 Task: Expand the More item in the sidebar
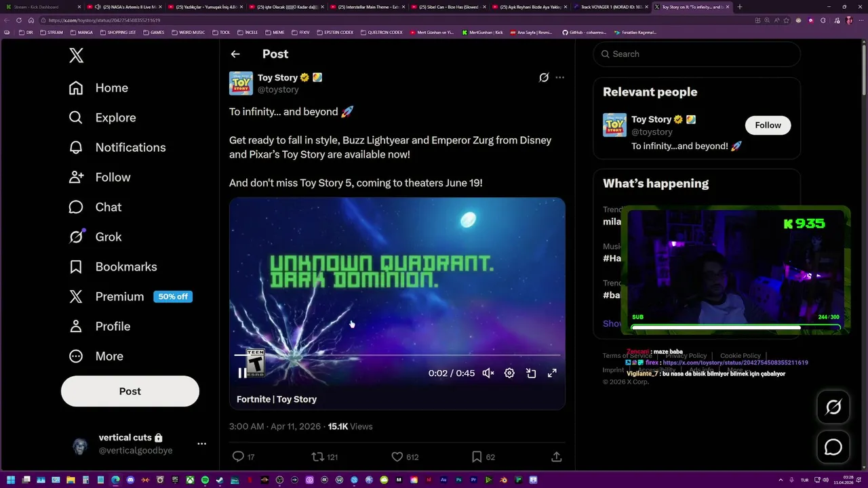point(96,357)
